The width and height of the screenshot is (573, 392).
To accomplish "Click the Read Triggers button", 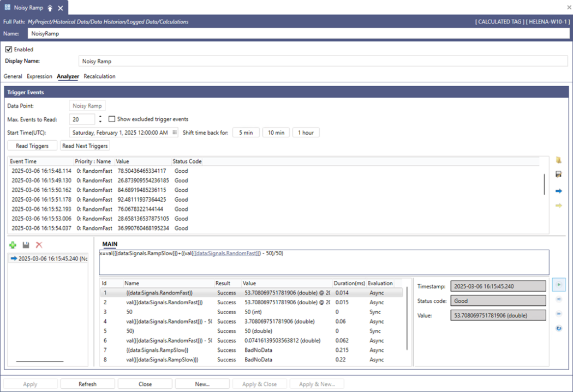I will [32, 146].
